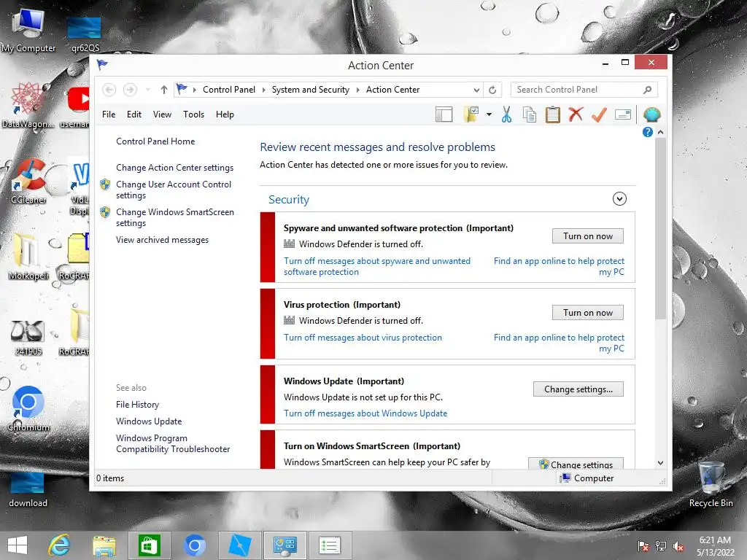This screenshot has height=560, width=747.
Task: Open Change Action Center settings
Action: pyautogui.click(x=174, y=168)
